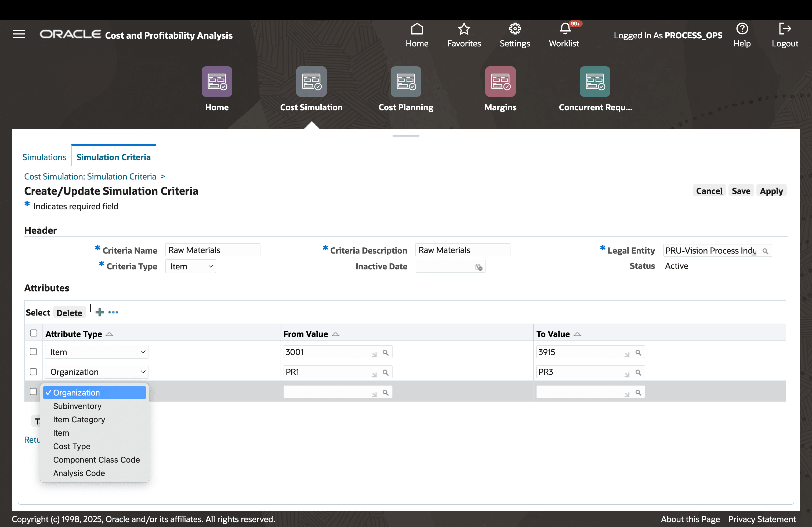812x527 pixels.
Task: Check the Item attribute row checkbox
Action: pos(33,352)
